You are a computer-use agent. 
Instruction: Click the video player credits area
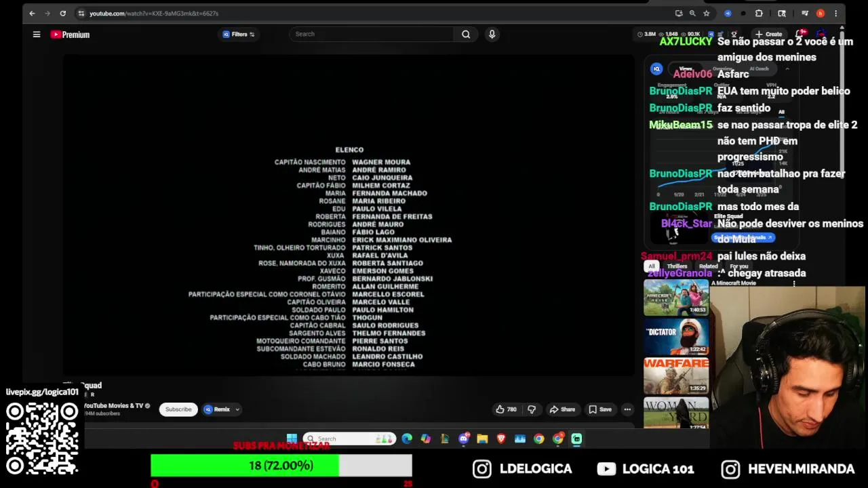tap(349, 216)
